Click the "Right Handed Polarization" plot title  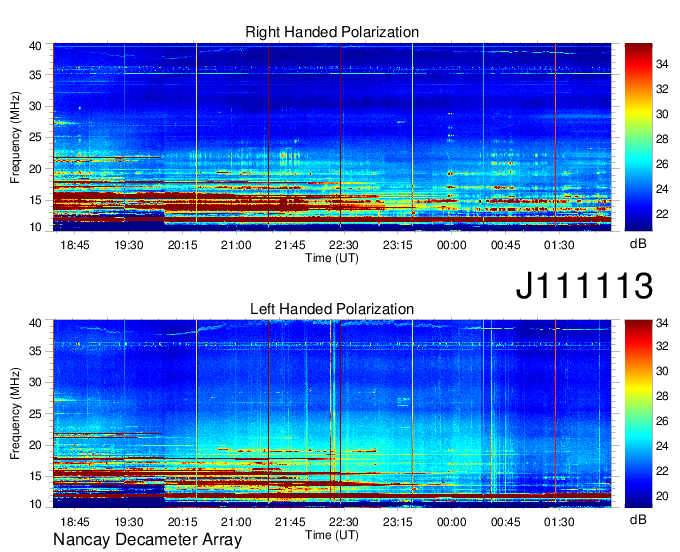pos(332,32)
